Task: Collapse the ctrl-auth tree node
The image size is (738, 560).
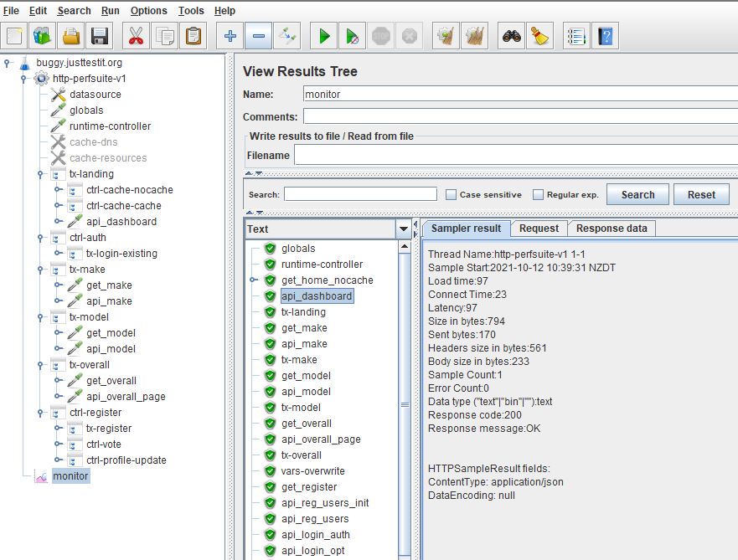Action: [40, 238]
